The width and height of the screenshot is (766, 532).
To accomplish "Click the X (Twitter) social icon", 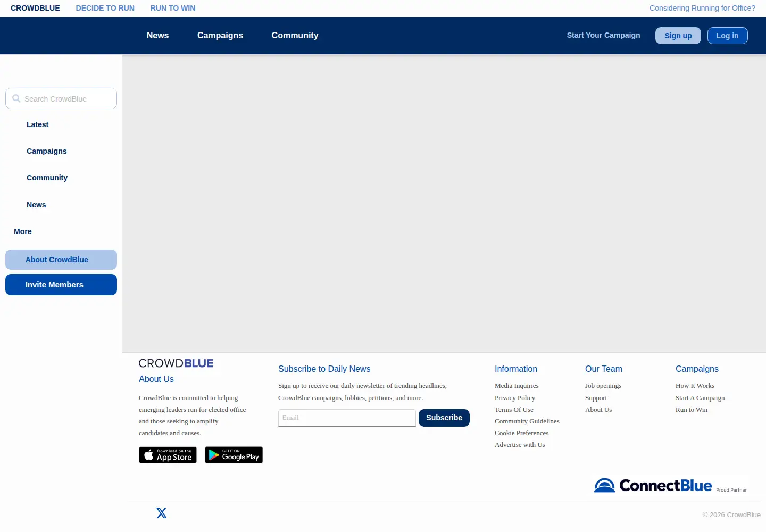I will (x=162, y=513).
